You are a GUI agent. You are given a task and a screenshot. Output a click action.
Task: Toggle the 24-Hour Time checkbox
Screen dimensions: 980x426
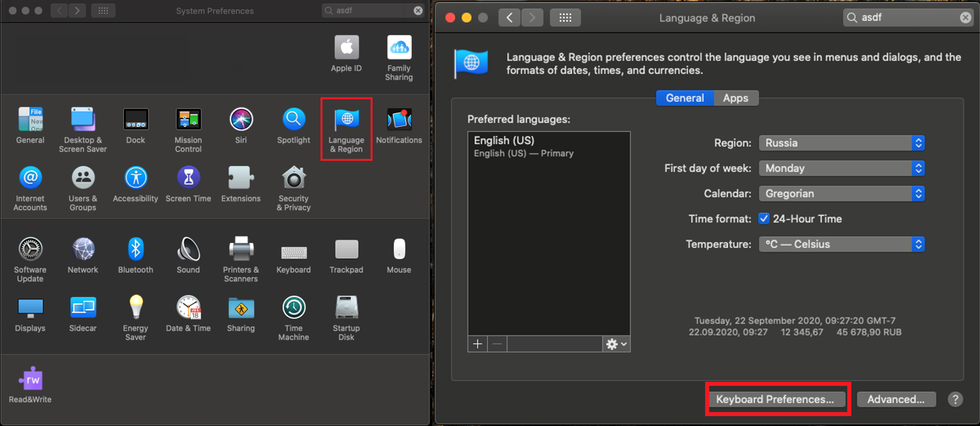pos(764,219)
